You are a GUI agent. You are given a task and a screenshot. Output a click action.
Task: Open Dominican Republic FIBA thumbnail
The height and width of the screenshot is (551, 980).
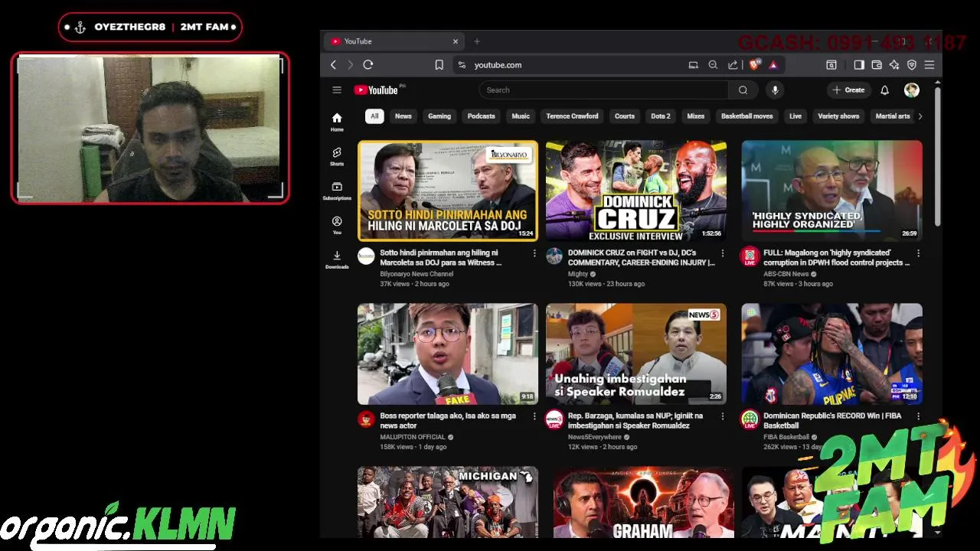[x=831, y=354]
